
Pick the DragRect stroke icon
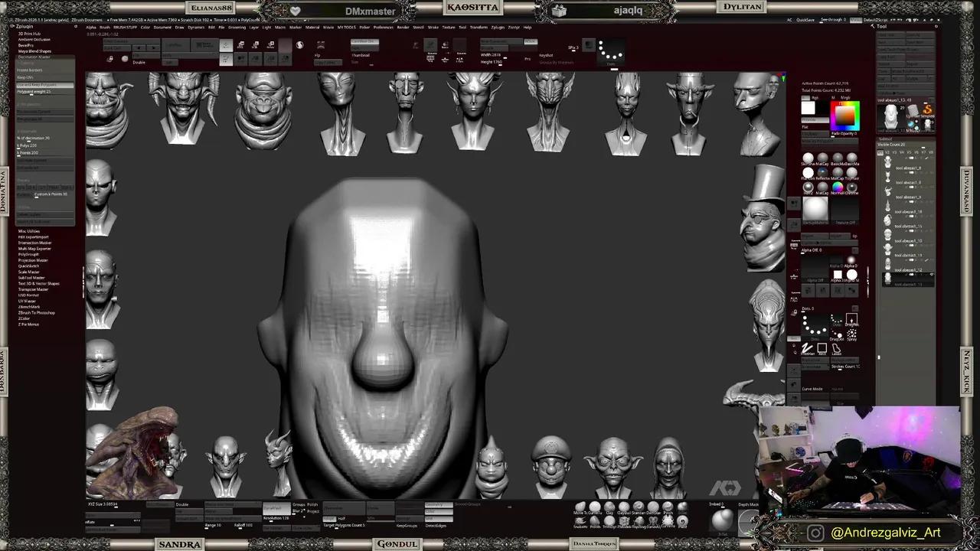pyautogui.click(x=851, y=320)
